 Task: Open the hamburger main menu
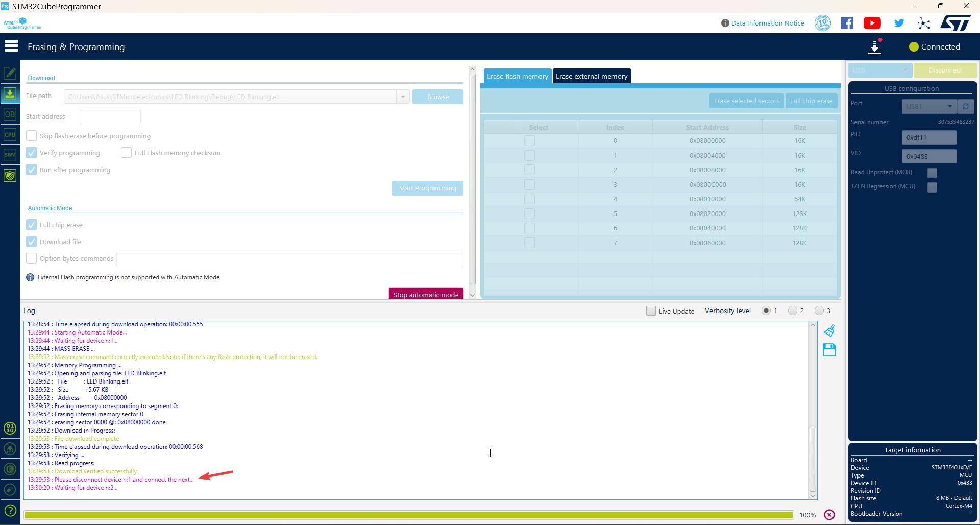pos(11,46)
